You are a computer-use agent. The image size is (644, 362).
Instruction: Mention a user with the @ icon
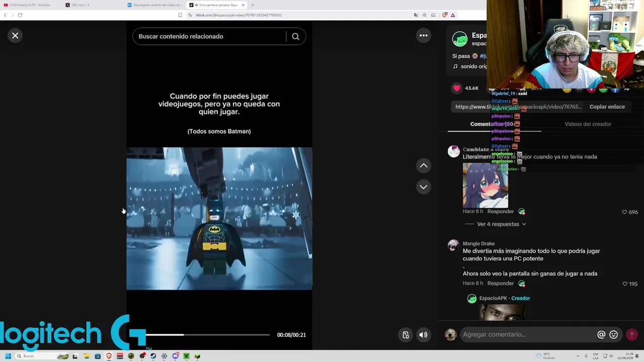click(601, 334)
